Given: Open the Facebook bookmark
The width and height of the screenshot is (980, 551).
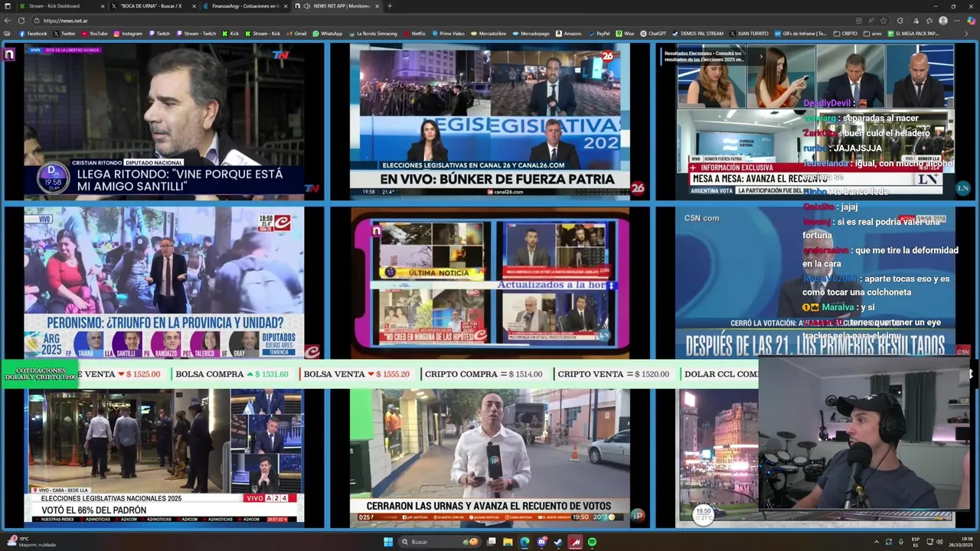Looking at the screenshot, I should [32, 34].
